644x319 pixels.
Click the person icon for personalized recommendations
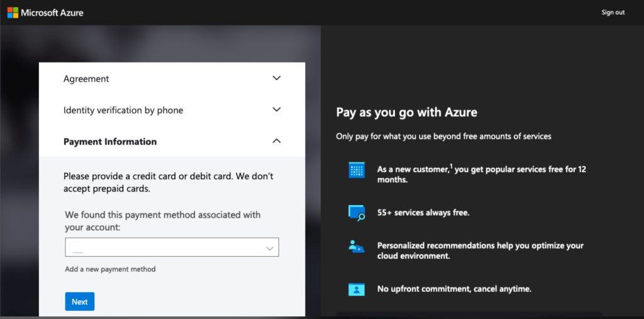coord(357,247)
